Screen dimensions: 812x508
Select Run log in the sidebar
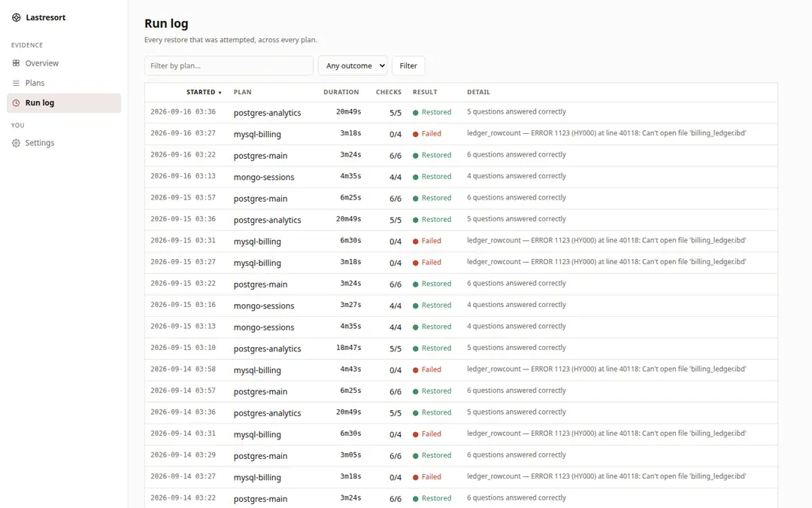(64, 102)
